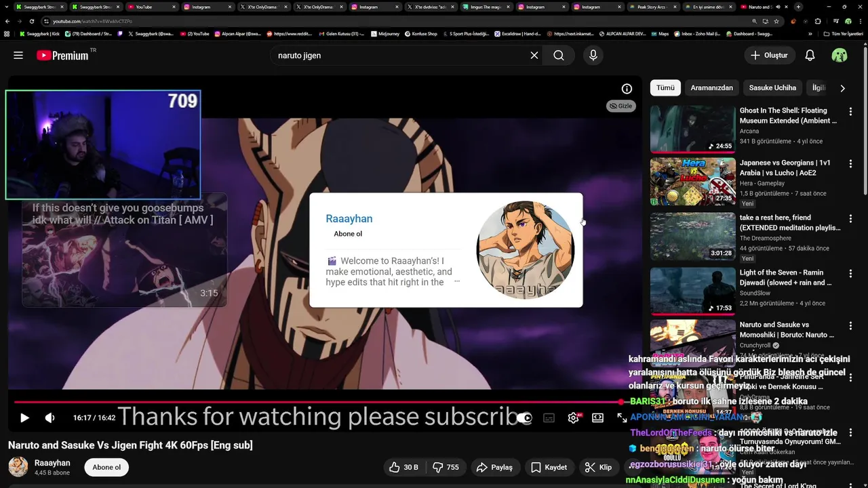The width and height of the screenshot is (868, 488).
Task: Open the account avatar menu
Action: pos(840,56)
